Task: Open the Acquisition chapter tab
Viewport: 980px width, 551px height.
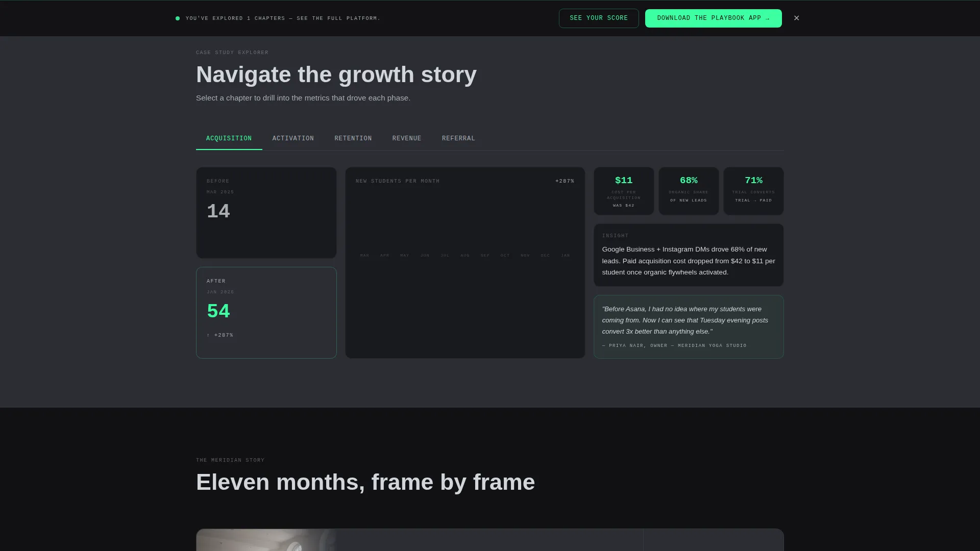Action: (229, 139)
